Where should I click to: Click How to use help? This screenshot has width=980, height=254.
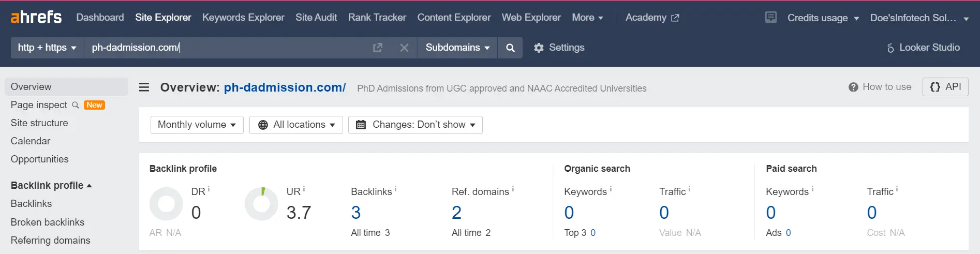click(x=880, y=87)
